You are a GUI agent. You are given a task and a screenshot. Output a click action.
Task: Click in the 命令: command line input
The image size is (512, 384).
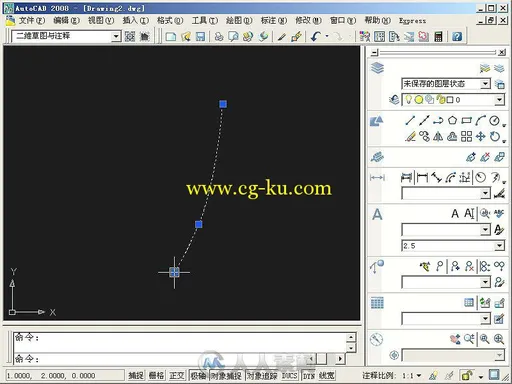(x=163, y=359)
